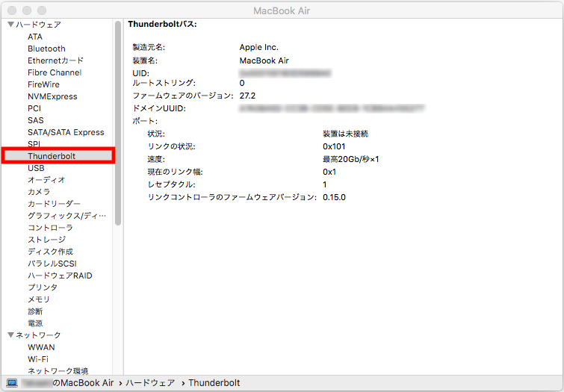Click the speed value 最高20Gb/秒×1
The height and width of the screenshot is (392, 564).
[x=350, y=159]
